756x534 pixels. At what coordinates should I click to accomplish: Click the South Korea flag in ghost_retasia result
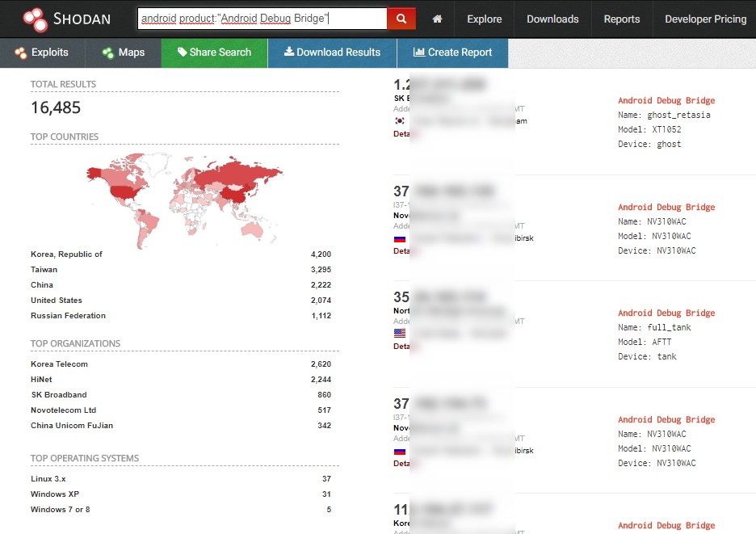click(400, 120)
